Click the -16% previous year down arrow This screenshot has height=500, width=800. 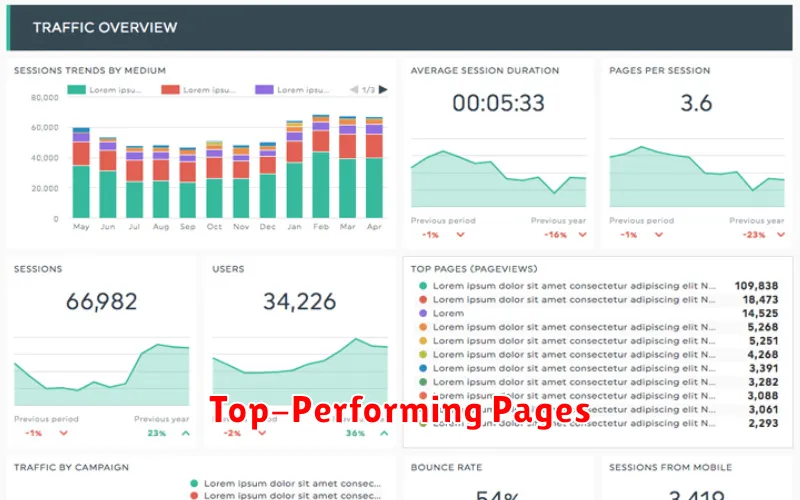pos(580,235)
